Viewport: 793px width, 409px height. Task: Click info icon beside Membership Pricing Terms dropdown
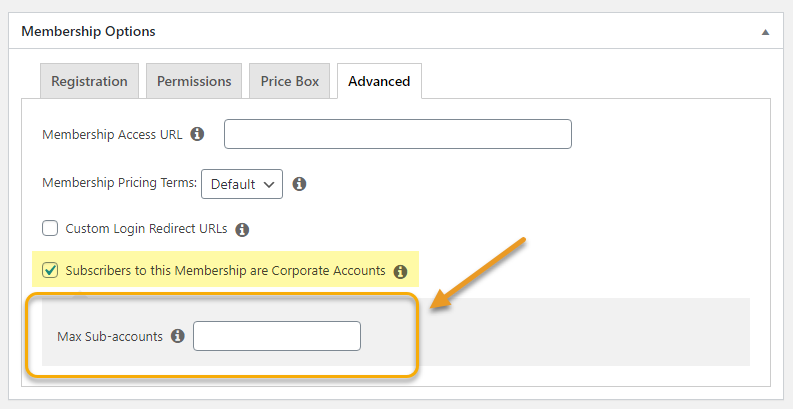tap(299, 184)
